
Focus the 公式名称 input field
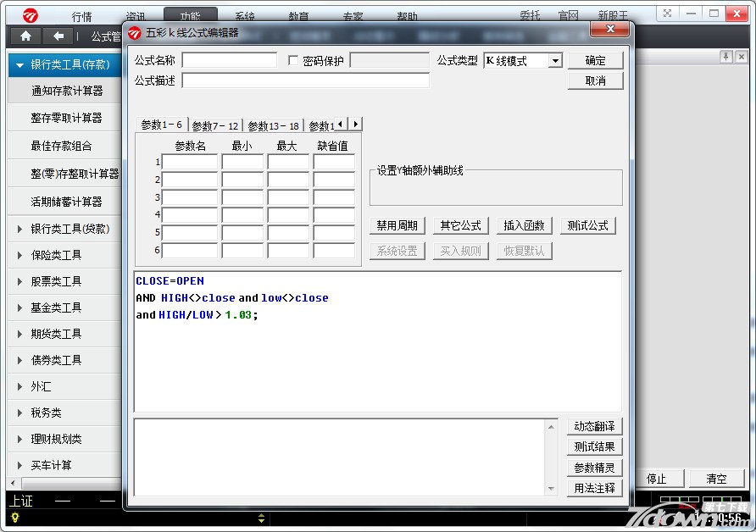coord(230,60)
